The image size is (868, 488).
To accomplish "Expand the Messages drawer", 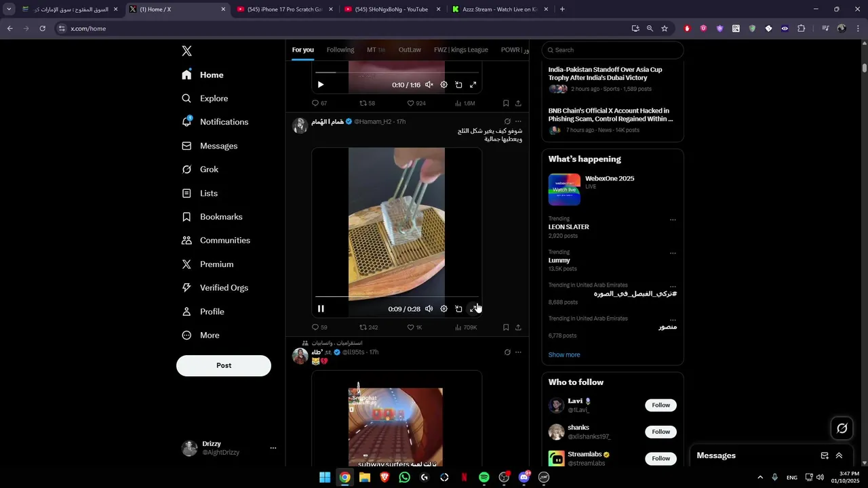I will pos(839,455).
